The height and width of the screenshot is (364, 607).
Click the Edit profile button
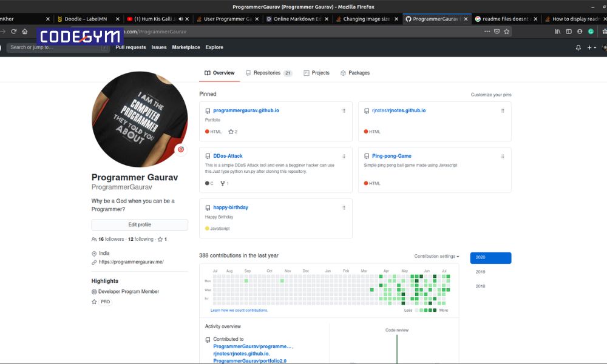140,224
